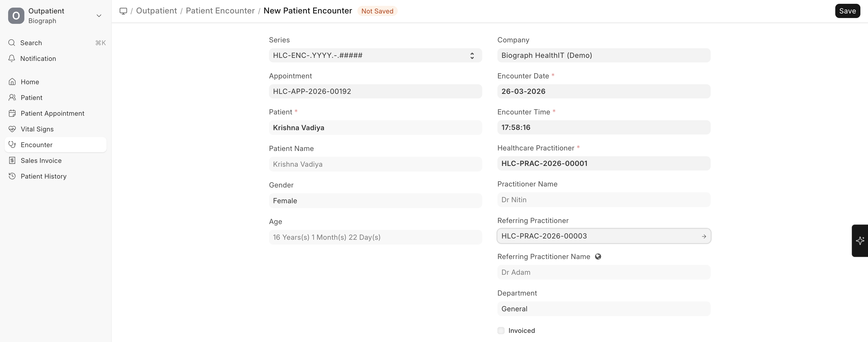868x342 pixels.
Task: Click the Encounter Date field
Action: click(x=604, y=91)
